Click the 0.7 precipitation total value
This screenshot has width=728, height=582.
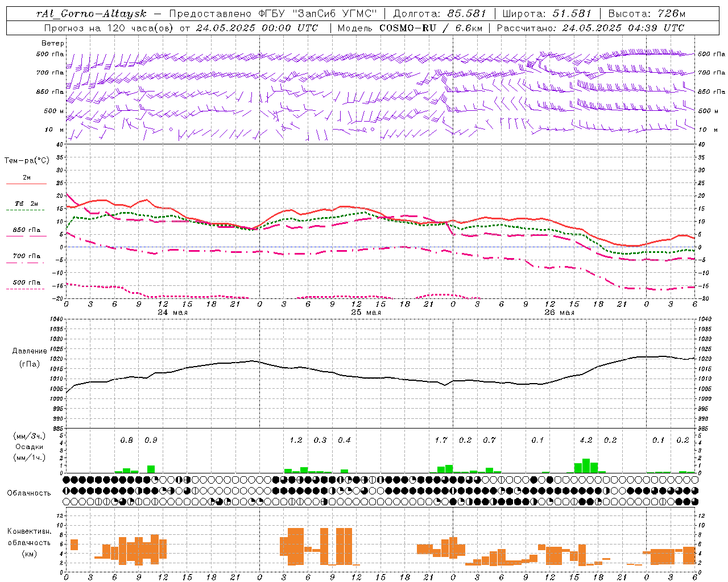click(x=489, y=440)
